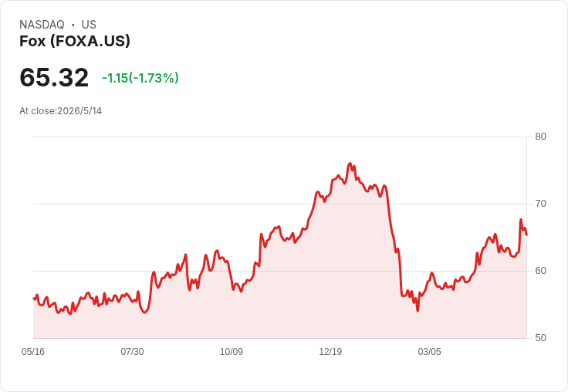Click the 60 price axis label
Viewport: 568px width, 392px height.
tap(540, 271)
